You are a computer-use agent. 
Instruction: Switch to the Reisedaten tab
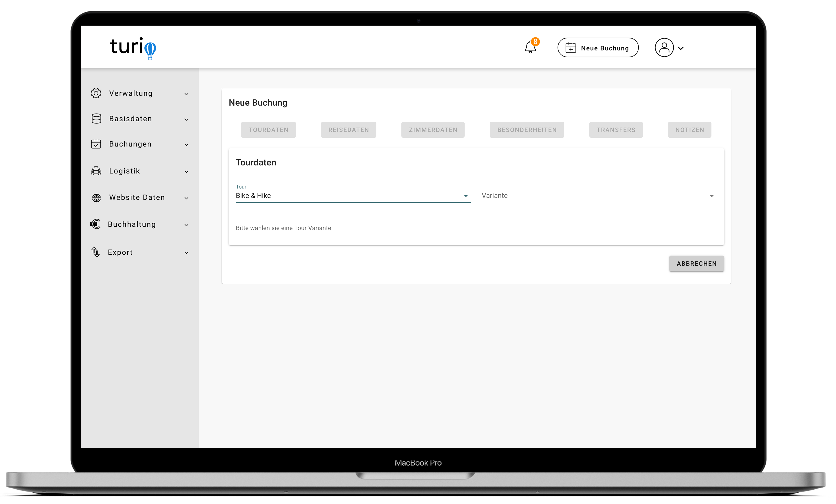(x=348, y=130)
